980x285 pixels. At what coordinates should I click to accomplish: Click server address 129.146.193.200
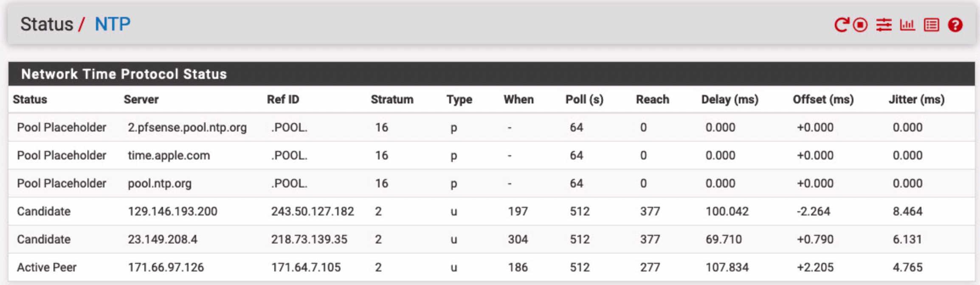[173, 211]
